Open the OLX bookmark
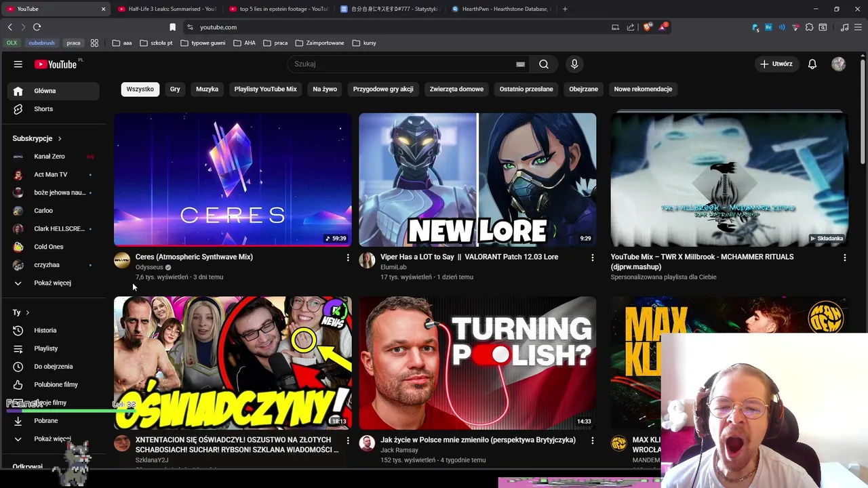 pyautogui.click(x=12, y=43)
